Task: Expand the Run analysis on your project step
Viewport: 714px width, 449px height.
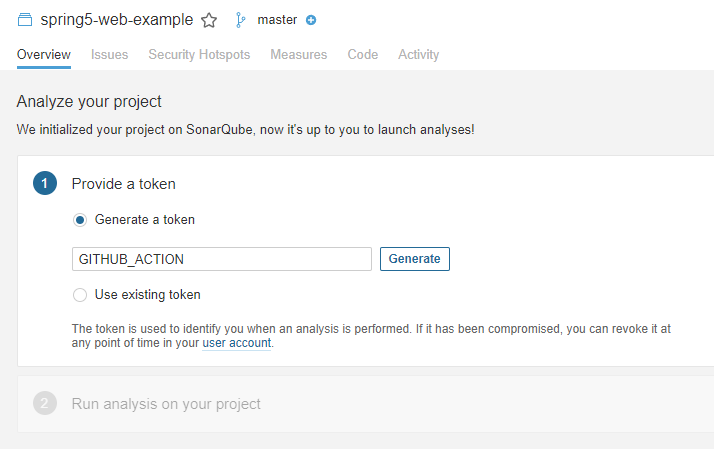Action: pyautogui.click(x=166, y=404)
